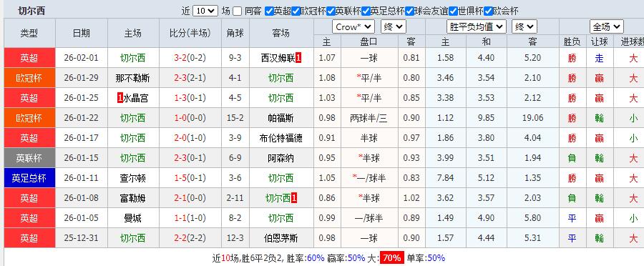This screenshot has height=266, width=644.
Task: Open the 2-3(2-1) score at 那不勒斯
Action: tap(190, 78)
